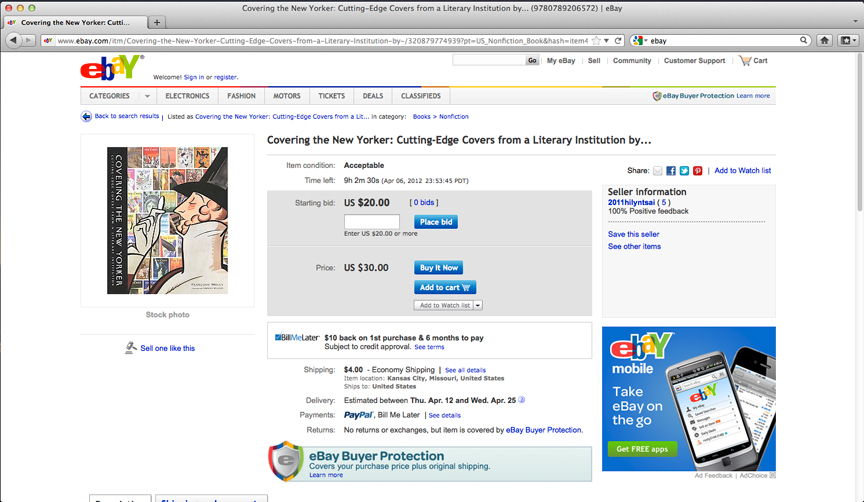The height and width of the screenshot is (502, 864).
Task: Open See other items link
Action: point(634,246)
